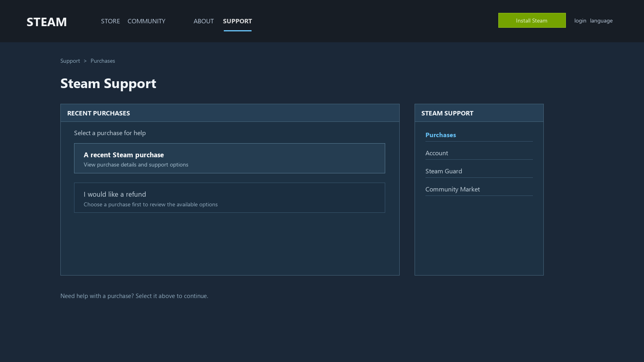Open the language dropdown

(x=601, y=21)
